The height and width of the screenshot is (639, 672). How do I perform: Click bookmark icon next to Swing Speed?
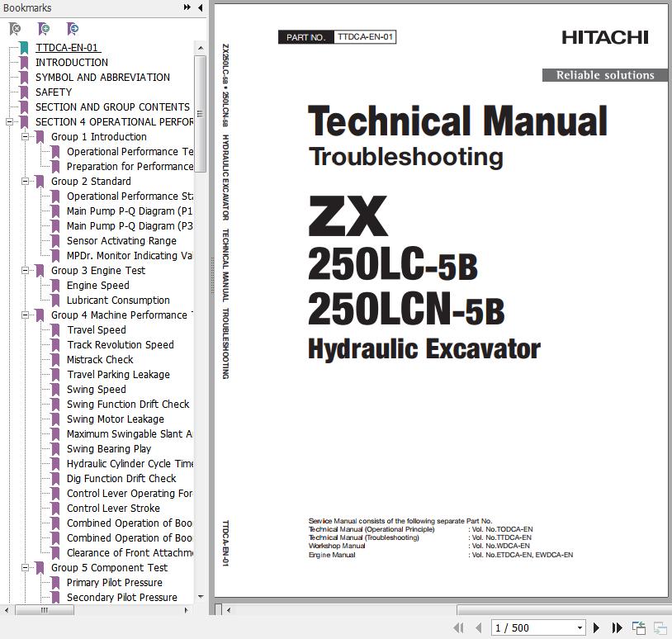[x=55, y=390]
